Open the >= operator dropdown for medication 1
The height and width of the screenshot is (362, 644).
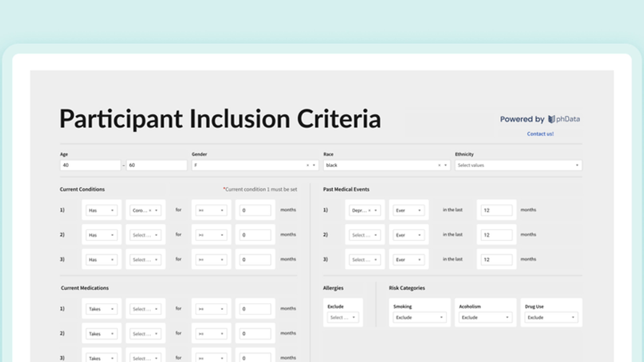211,309
